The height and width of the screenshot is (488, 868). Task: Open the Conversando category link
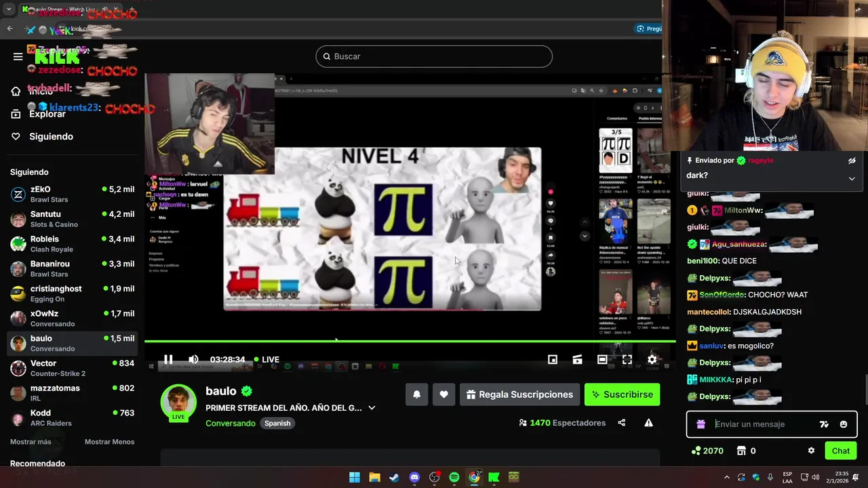click(231, 423)
